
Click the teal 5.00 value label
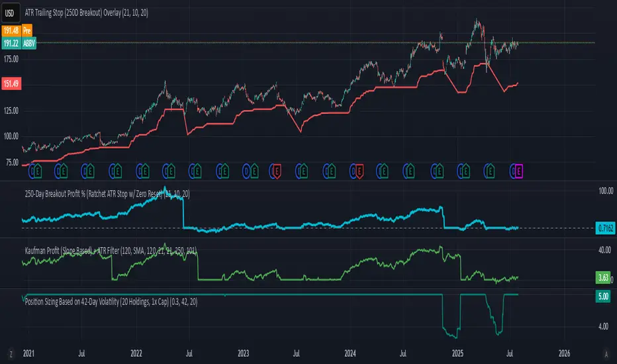click(x=603, y=296)
